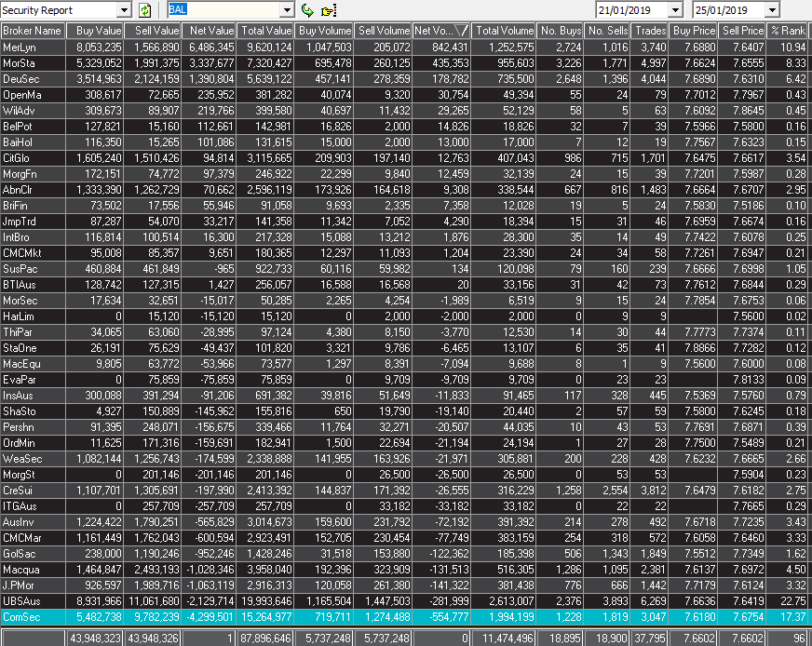The image size is (812, 646).
Task: Click the Trades column header
Action: point(649,31)
